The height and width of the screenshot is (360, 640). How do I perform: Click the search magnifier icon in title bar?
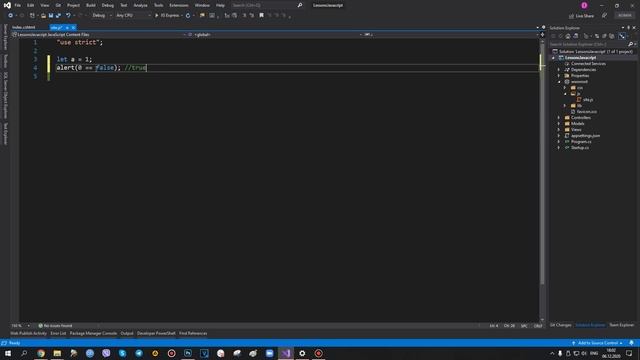[x=300, y=5]
